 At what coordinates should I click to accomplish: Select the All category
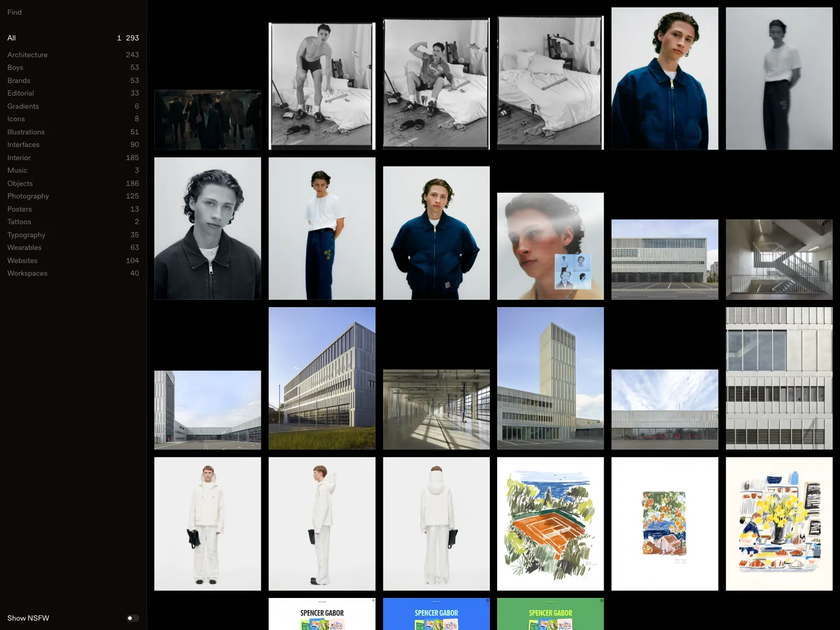click(73, 38)
